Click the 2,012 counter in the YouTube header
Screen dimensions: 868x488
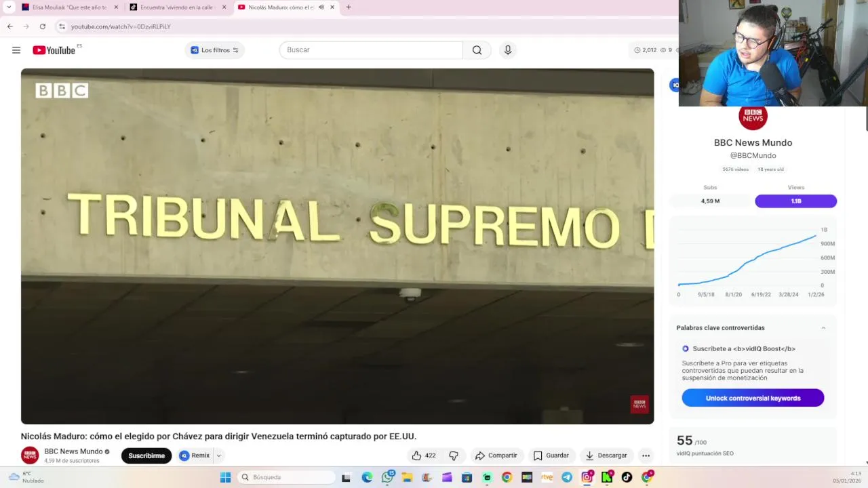645,50
